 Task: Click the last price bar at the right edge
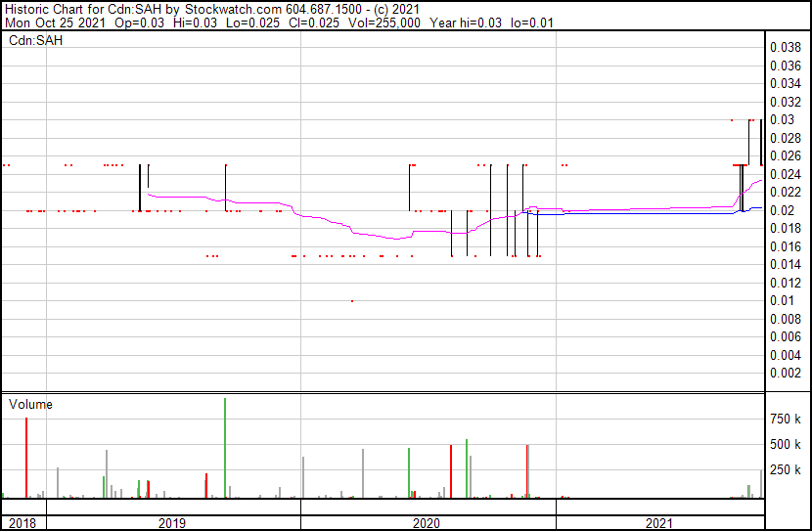761,142
